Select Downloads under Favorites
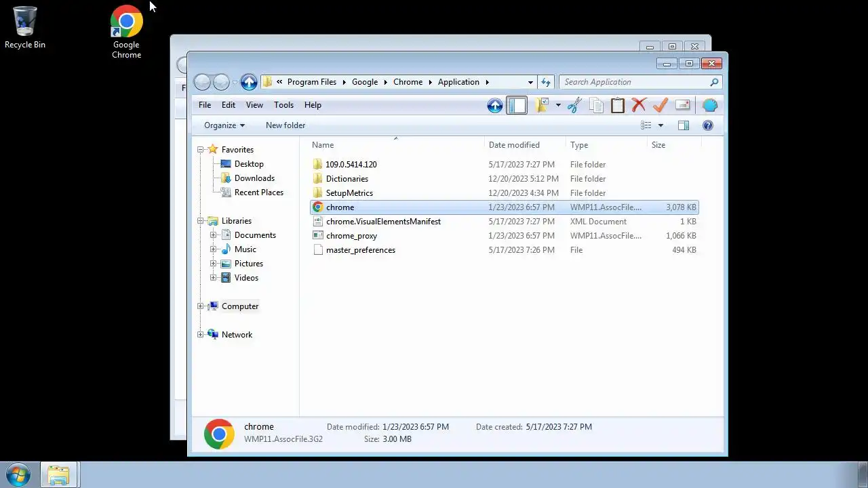 (x=254, y=178)
